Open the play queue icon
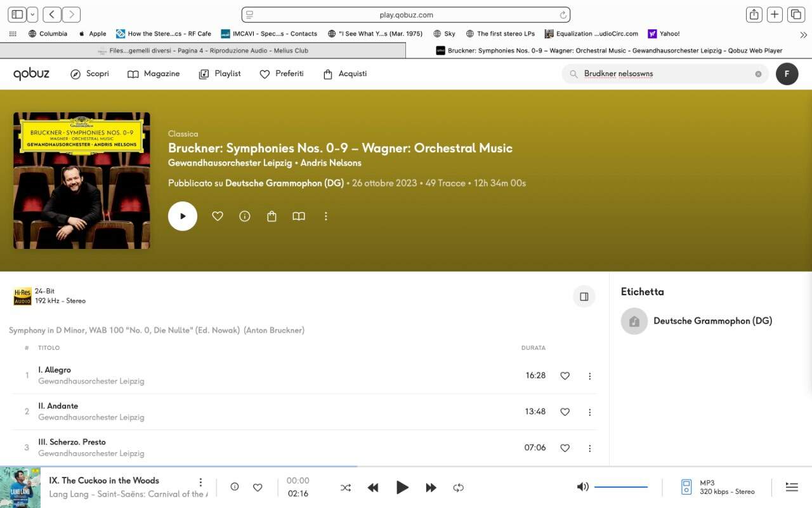This screenshot has height=508, width=812. pyautogui.click(x=791, y=487)
